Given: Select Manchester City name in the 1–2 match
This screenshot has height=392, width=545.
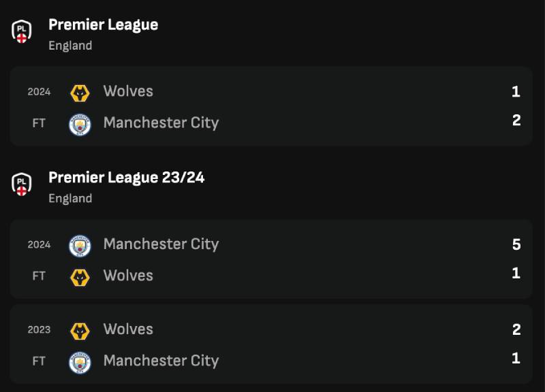Looking at the screenshot, I should [x=161, y=123].
